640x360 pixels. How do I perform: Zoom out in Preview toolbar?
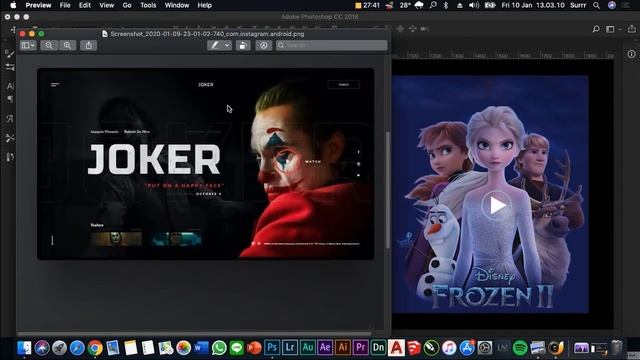49,45
